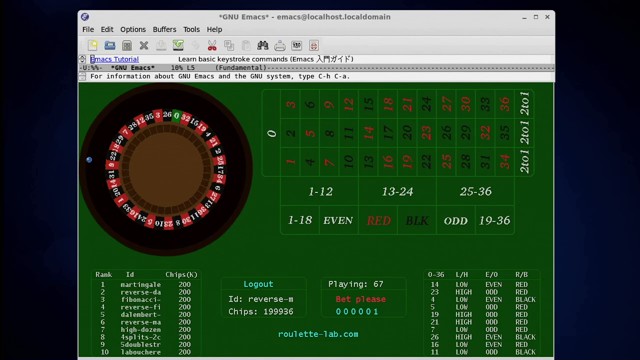
Task: Click the Cut scissors icon
Action: (212, 45)
